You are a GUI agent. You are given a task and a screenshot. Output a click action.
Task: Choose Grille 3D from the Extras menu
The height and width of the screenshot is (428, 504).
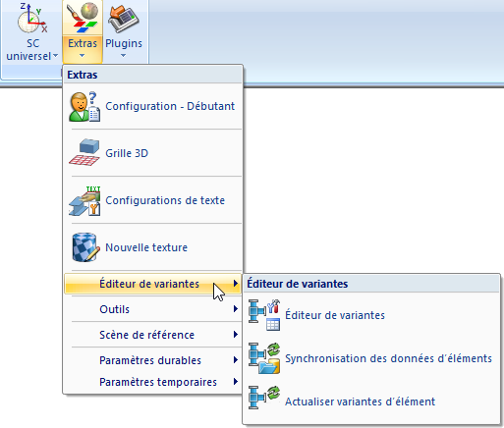153,153
